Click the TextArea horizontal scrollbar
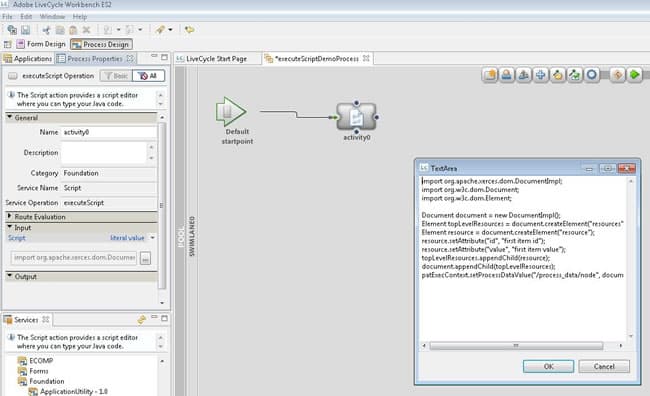Screen dimensions: 650x396 516,345
